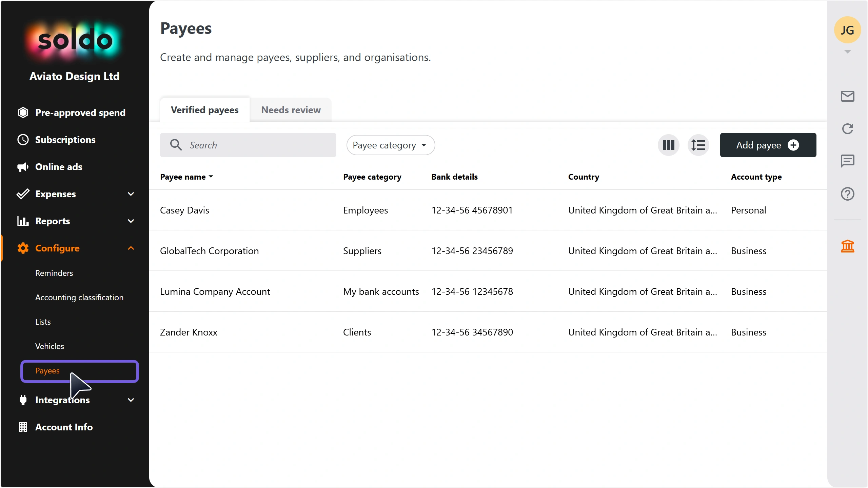Click the search magnifier icon

point(176,145)
